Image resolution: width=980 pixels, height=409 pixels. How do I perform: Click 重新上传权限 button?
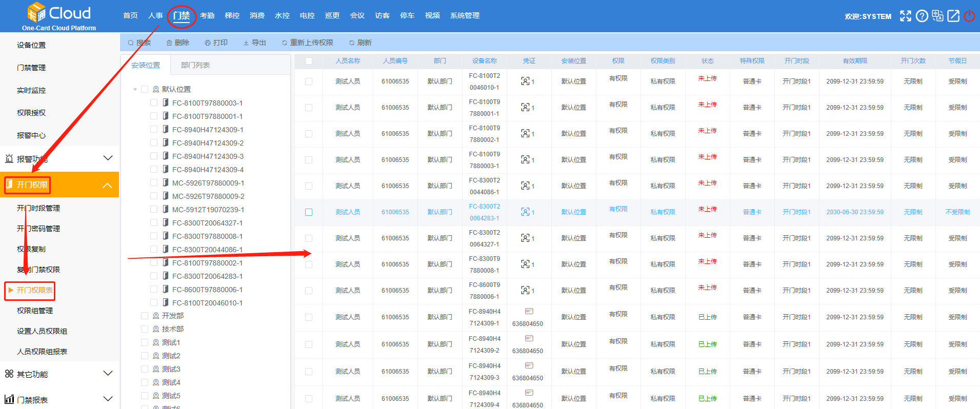point(307,43)
